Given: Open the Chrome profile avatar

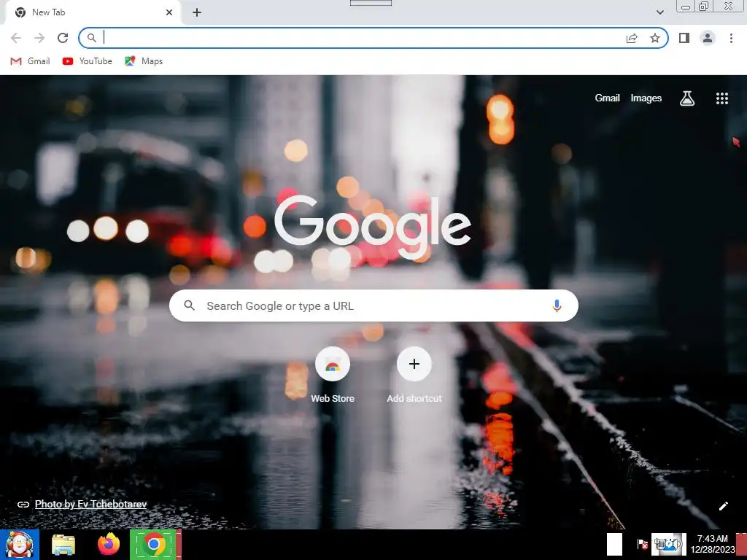Looking at the screenshot, I should pyautogui.click(x=708, y=38).
